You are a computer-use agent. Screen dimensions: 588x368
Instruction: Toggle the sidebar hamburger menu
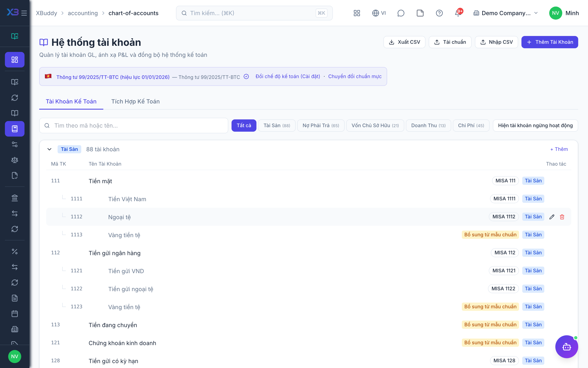pos(24,13)
